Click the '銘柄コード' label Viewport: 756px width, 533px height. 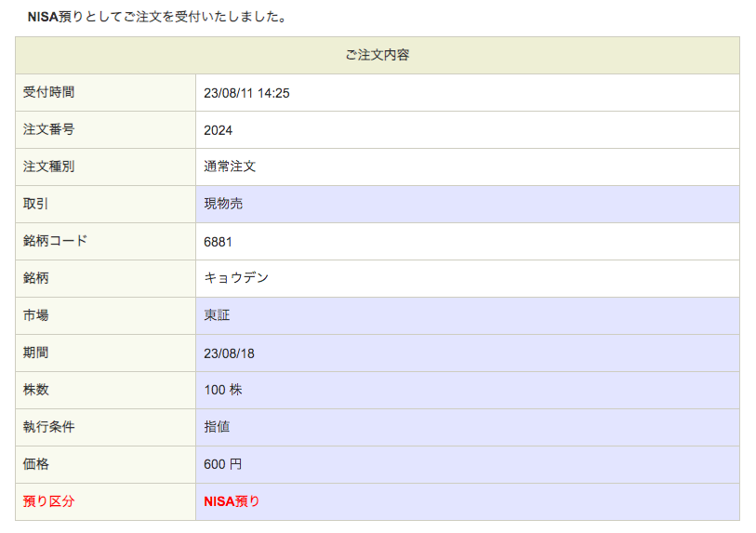click(x=55, y=241)
